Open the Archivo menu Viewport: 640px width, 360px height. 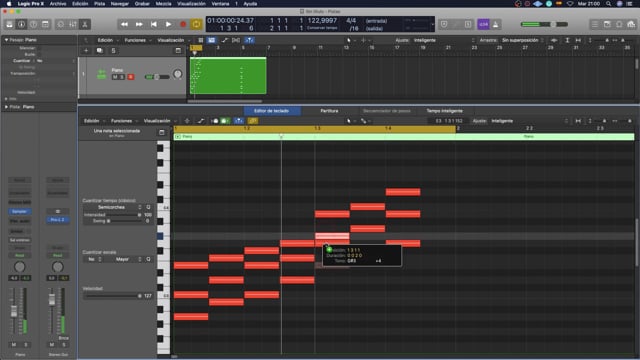coord(58,4)
